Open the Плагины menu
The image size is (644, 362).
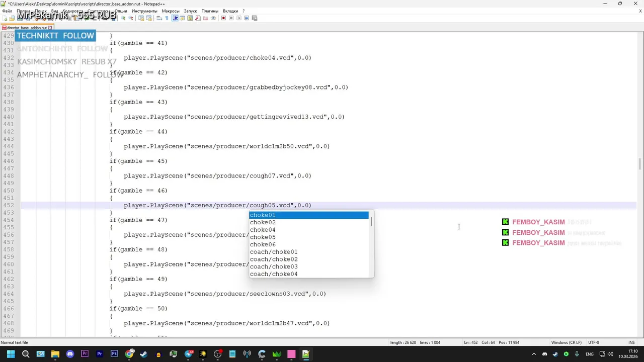[x=210, y=11]
